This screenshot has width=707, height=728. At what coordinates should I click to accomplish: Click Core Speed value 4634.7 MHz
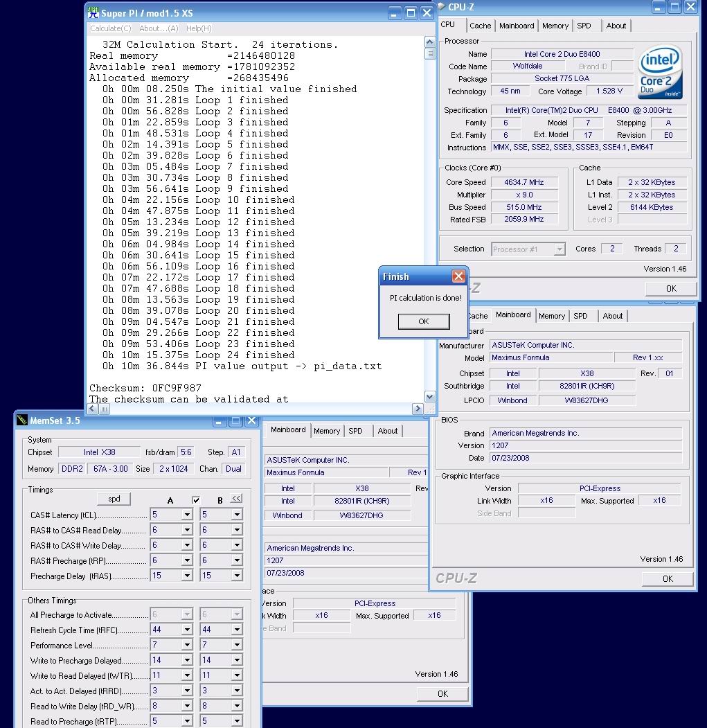(524, 182)
